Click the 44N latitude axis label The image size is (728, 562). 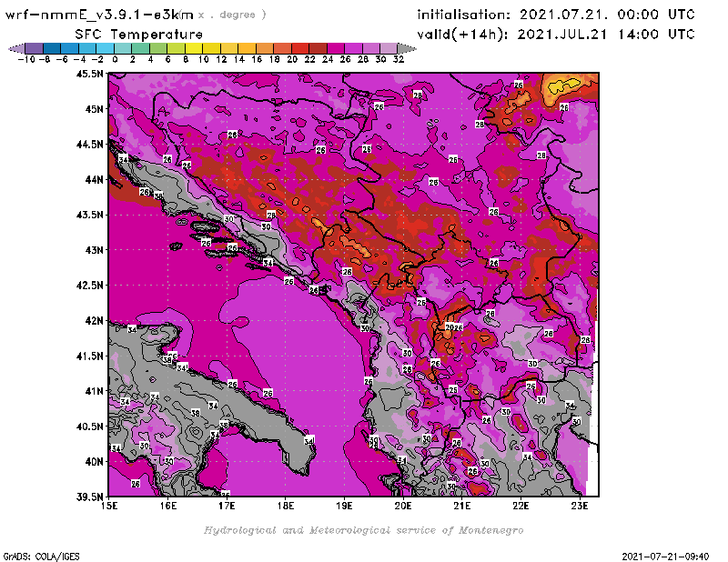click(x=95, y=179)
